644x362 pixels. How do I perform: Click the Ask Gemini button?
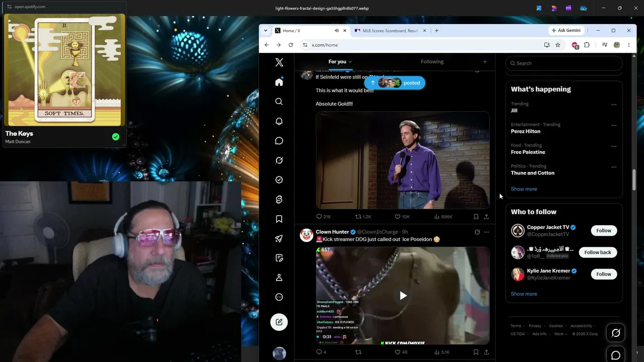point(566,31)
